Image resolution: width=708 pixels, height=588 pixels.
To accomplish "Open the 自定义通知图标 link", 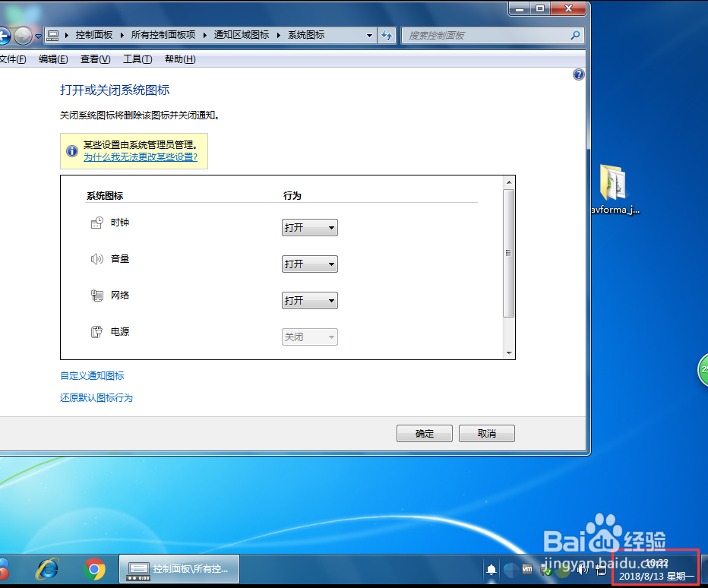I will [x=92, y=376].
